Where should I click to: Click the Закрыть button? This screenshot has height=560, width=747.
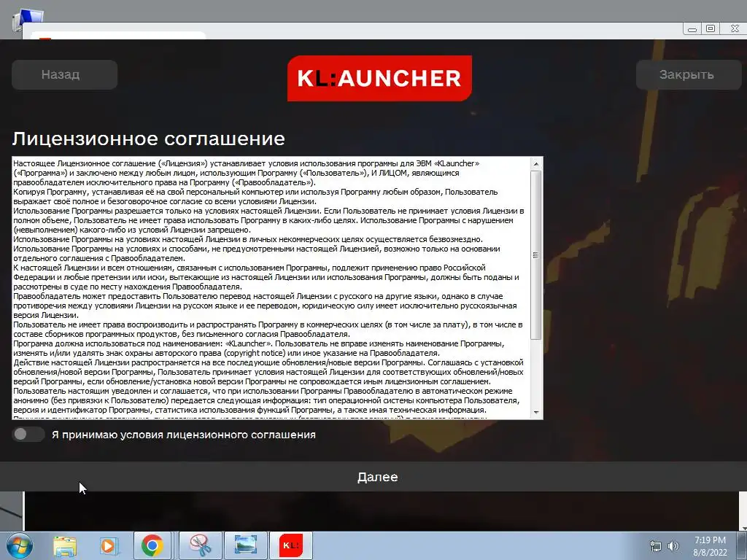click(x=689, y=75)
